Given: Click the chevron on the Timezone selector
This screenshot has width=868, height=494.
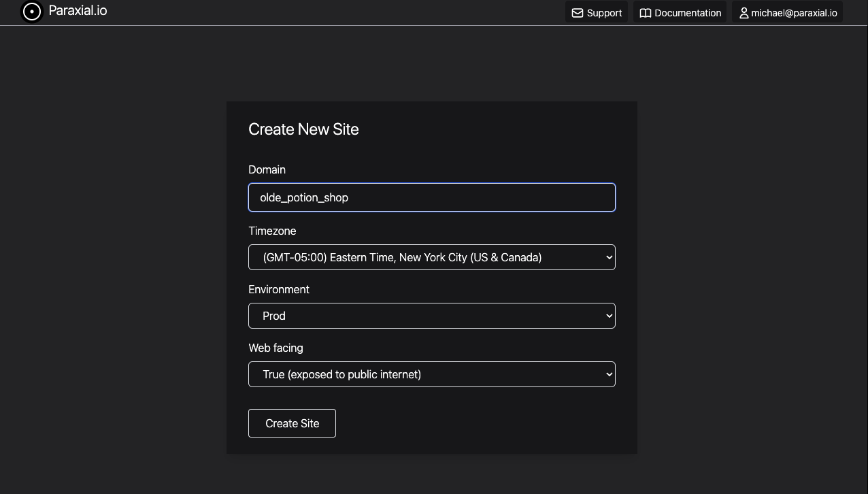Looking at the screenshot, I should click(609, 257).
